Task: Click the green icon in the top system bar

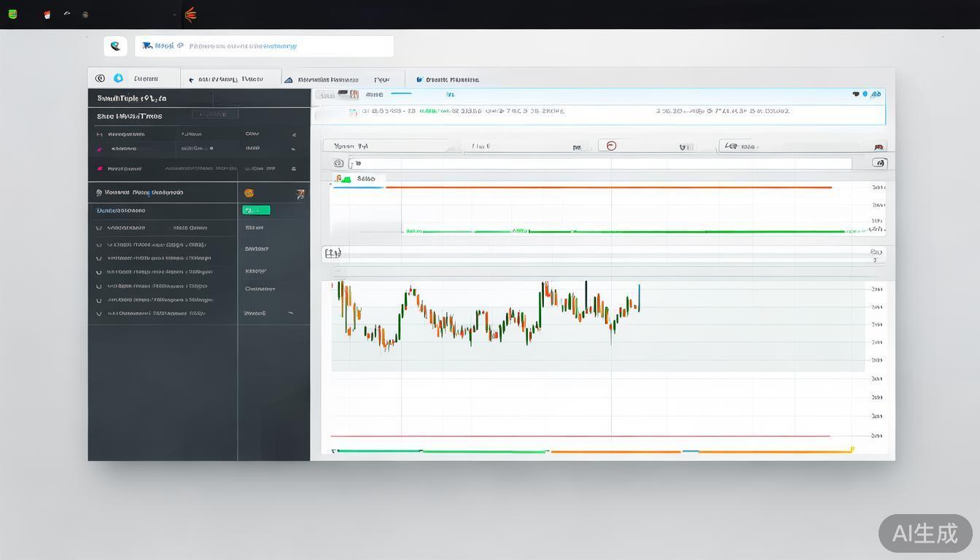Action: 12,14
